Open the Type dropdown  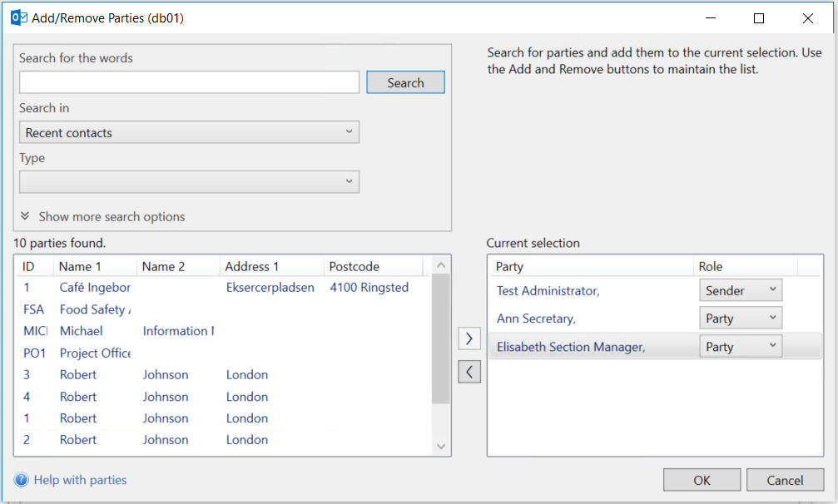189,182
